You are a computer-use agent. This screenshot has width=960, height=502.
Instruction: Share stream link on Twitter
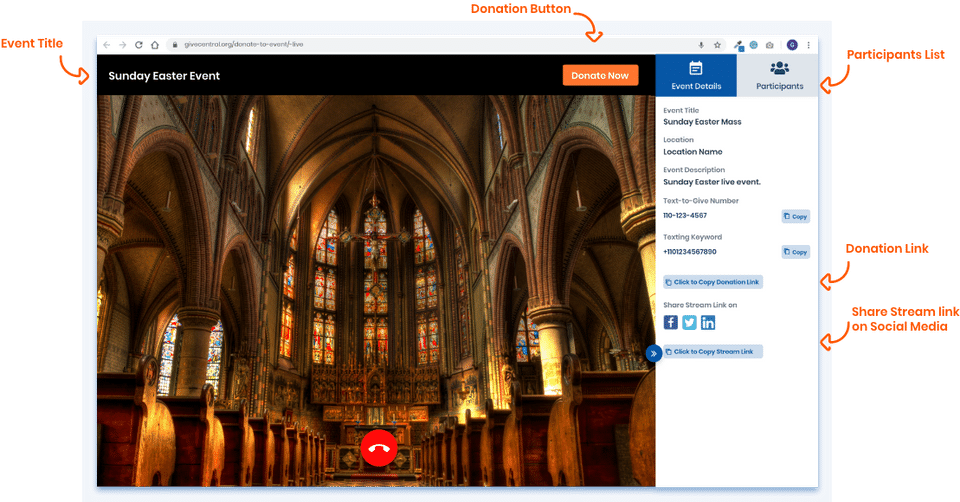689,322
